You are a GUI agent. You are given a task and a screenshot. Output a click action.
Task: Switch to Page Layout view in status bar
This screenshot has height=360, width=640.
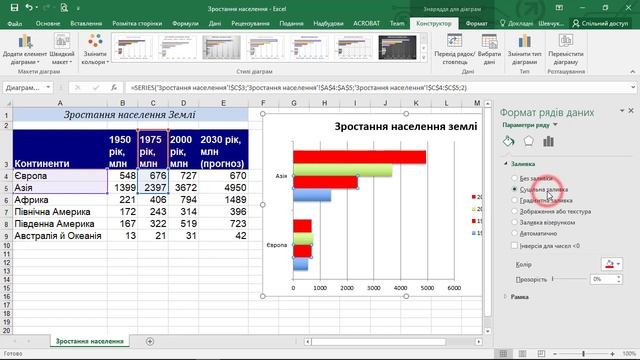click(x=522, y=353)
